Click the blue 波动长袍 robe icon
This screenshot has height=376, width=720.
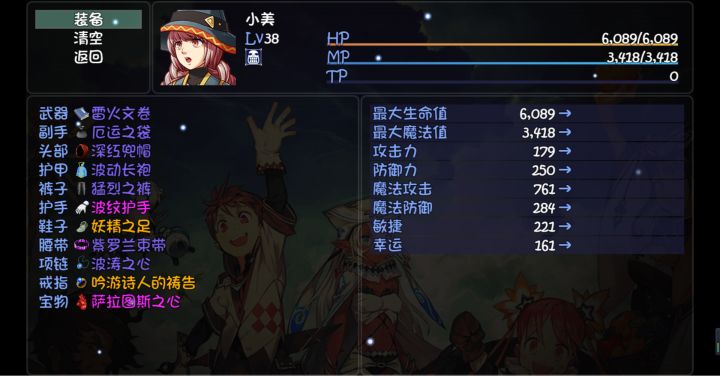click(81, 170)
